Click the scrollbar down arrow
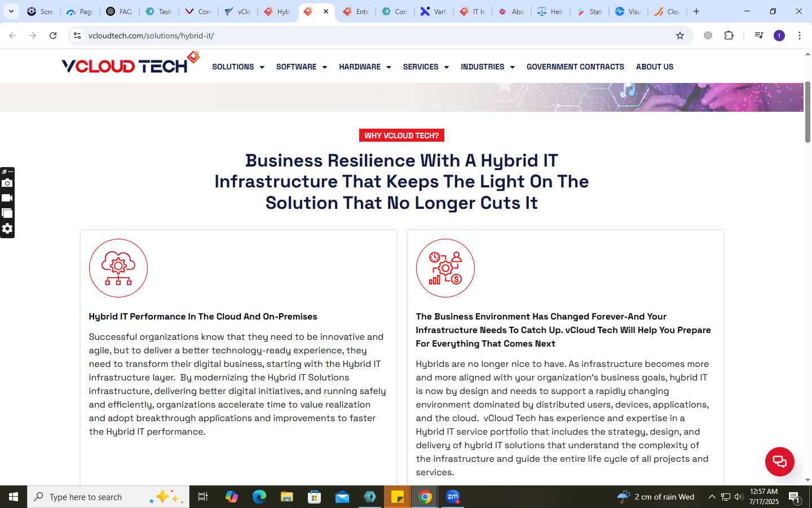Screen dimensions: 812x508 coord(807,480)
